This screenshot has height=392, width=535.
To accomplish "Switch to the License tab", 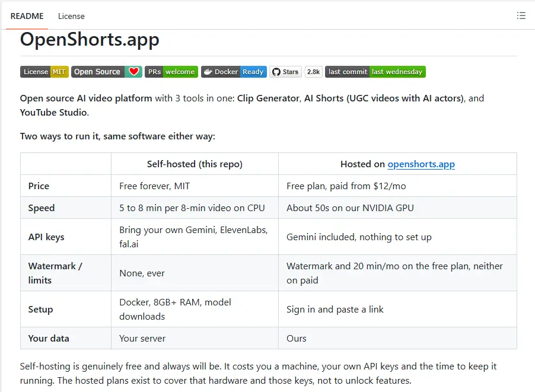I will [x=71, y=16].
